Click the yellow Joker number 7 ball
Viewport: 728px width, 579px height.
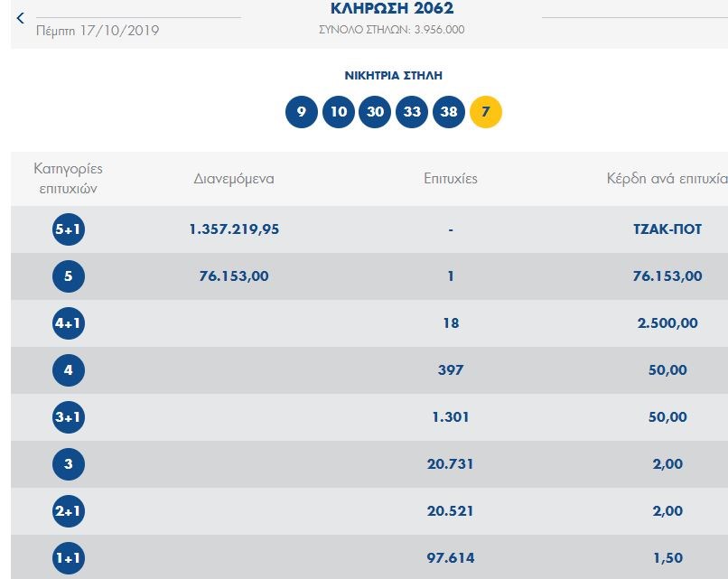point(486,113)
